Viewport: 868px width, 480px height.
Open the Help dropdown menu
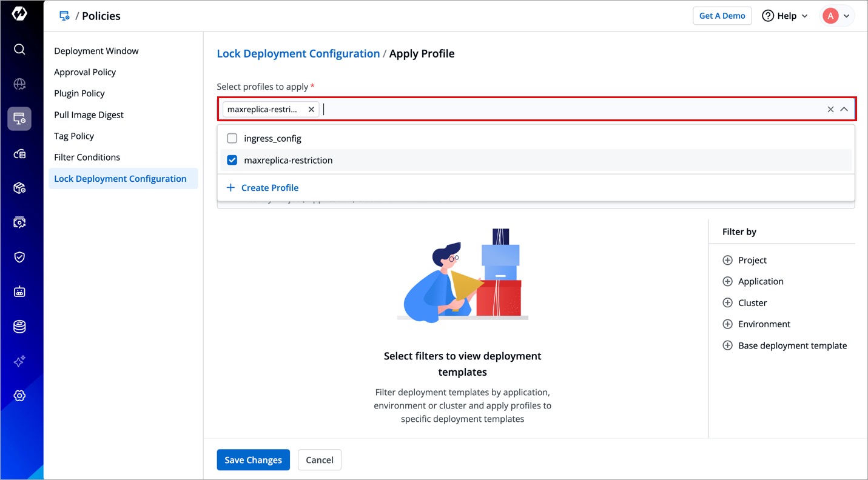785,16
